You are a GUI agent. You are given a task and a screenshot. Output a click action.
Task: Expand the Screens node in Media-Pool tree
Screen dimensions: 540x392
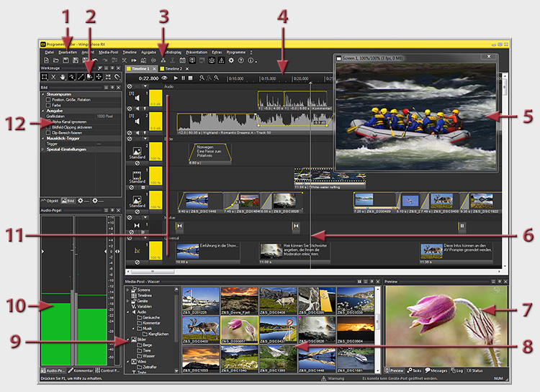coord(127,290)
